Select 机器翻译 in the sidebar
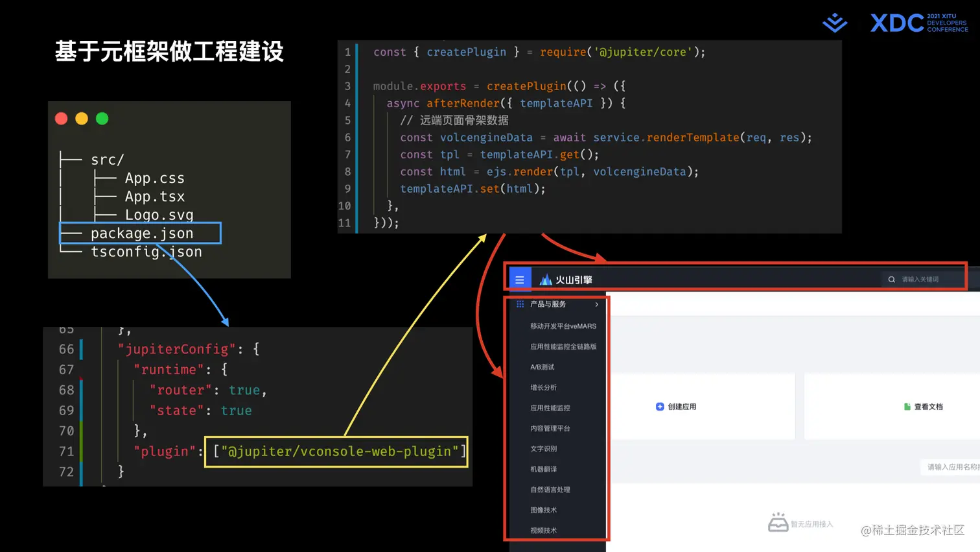Viewport: 980px width, 552px height. [x=543, y=470]
